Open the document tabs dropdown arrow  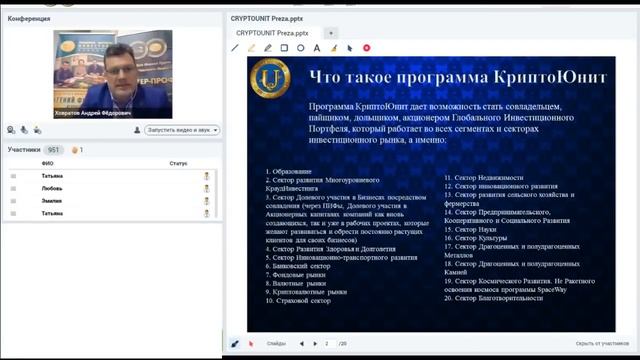tap(331, 33)
